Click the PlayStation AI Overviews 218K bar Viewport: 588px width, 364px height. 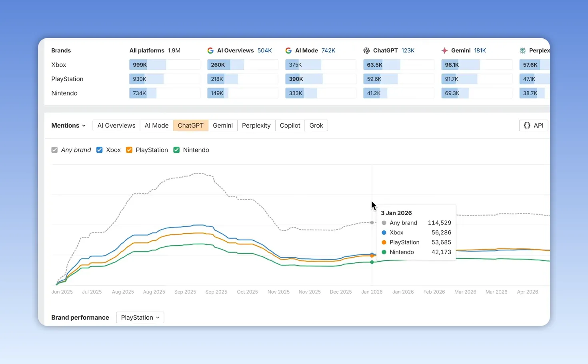[243, 79]
